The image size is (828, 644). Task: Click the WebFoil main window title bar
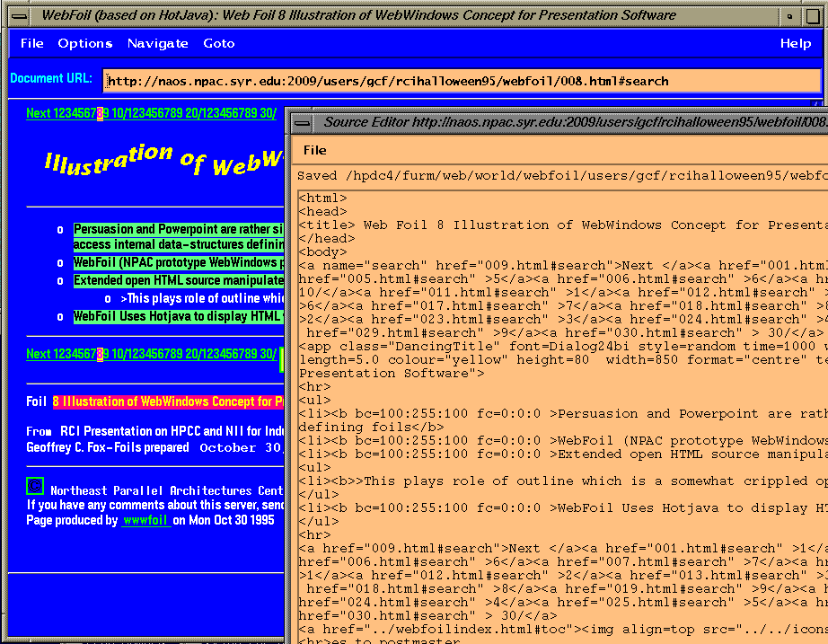tap(404, 16)
